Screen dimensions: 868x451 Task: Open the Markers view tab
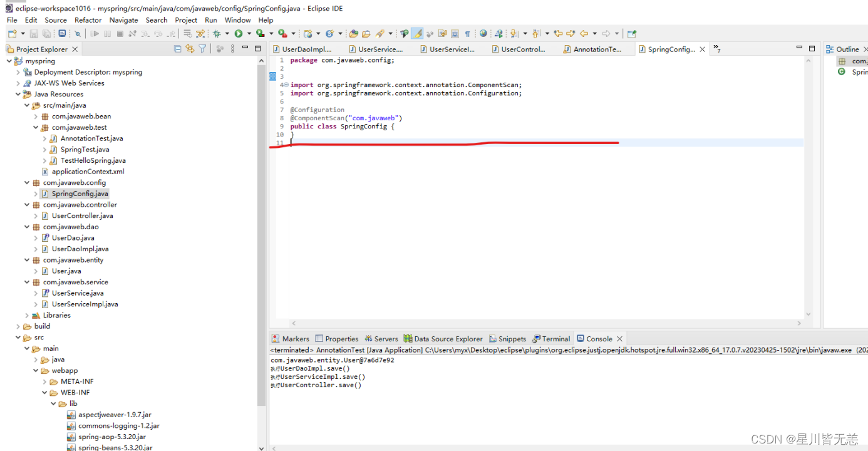tap(291, 339)
